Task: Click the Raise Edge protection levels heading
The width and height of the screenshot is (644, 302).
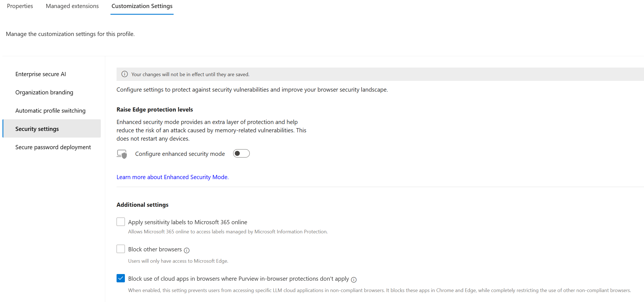Action: click(x=154, y=110)
